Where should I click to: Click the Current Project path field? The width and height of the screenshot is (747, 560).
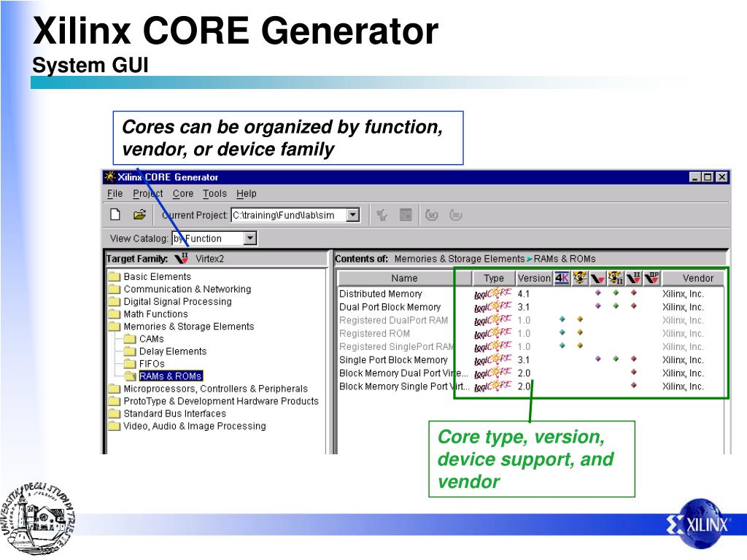pos(289,215)
